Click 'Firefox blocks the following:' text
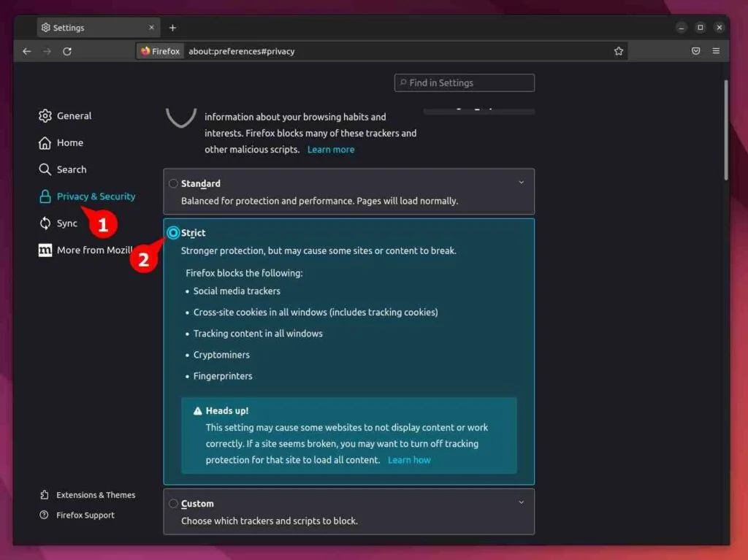 (x=244, y=273)
